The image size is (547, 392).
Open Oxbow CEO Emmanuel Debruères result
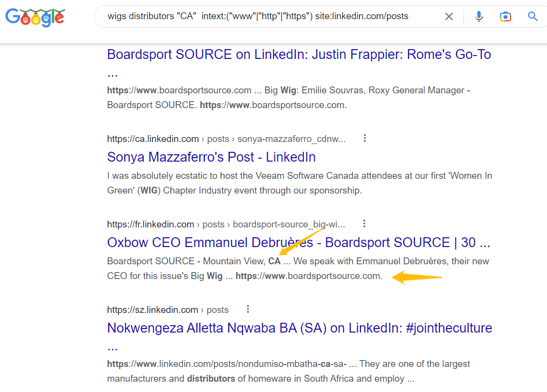coord(299,243)
